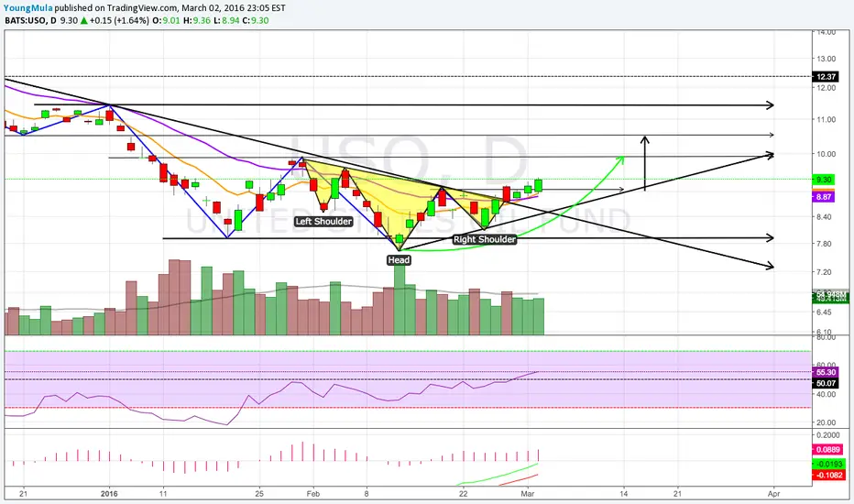Select the +0.15 (+1.64%) change value

tap(119, 21)
